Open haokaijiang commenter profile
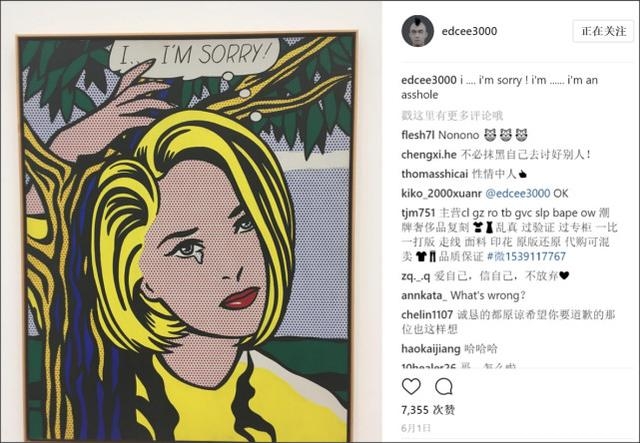Image resolution: width=640 pixels, height=443 pixels. point(431,349)
